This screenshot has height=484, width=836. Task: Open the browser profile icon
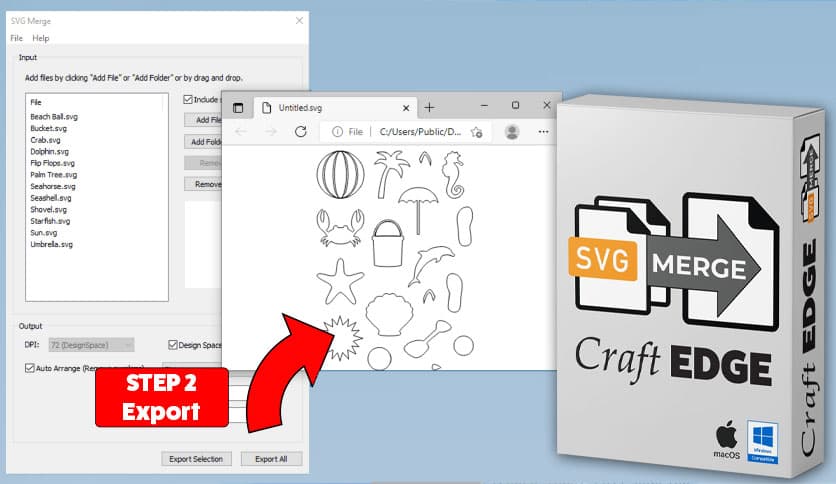click(x=512, y=132)
